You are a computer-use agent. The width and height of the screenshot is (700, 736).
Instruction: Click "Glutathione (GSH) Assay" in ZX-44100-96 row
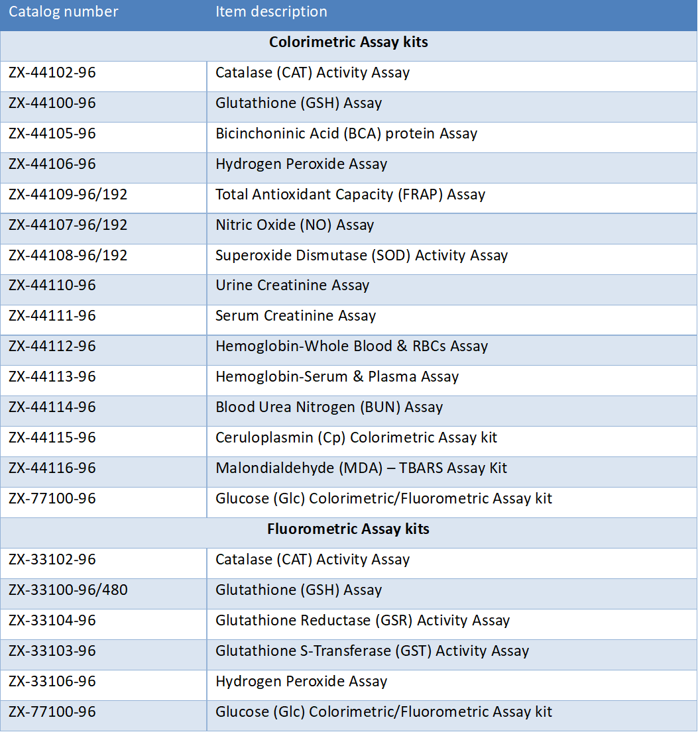click(298, 103)
